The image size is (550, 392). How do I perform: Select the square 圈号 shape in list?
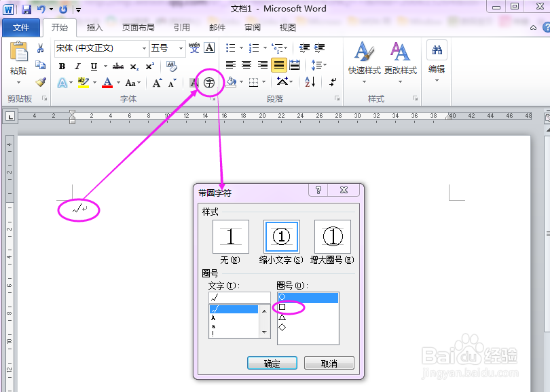point(282,307)
